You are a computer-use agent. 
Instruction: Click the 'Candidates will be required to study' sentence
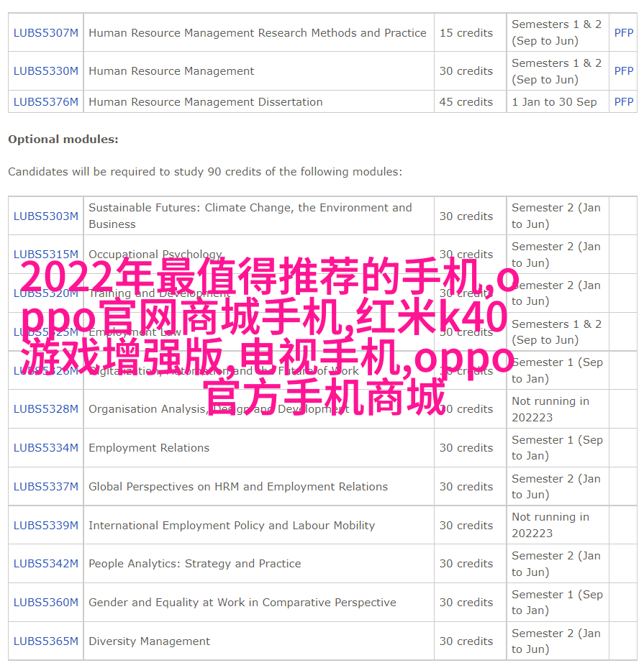pos(205,172)
